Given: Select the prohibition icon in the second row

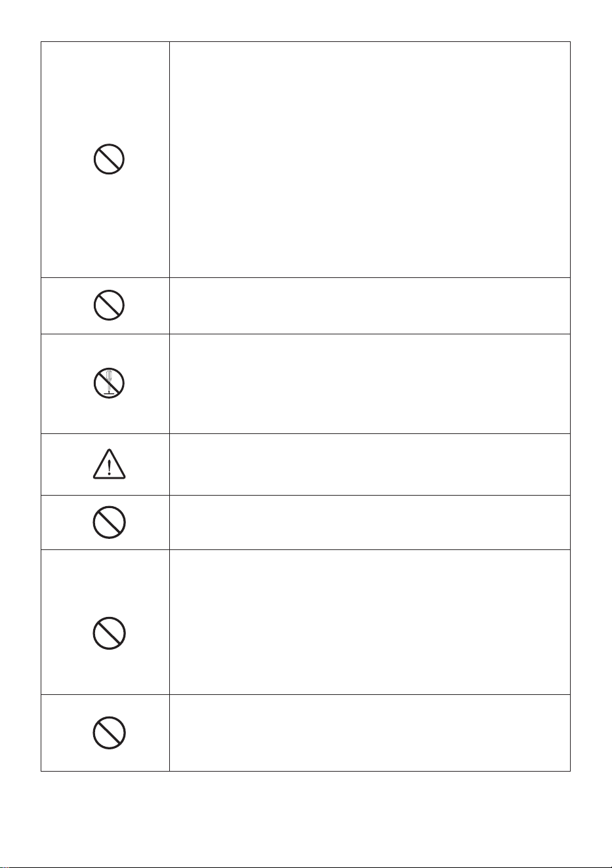Looking at the screenshot, I should (x=109, y=306).
